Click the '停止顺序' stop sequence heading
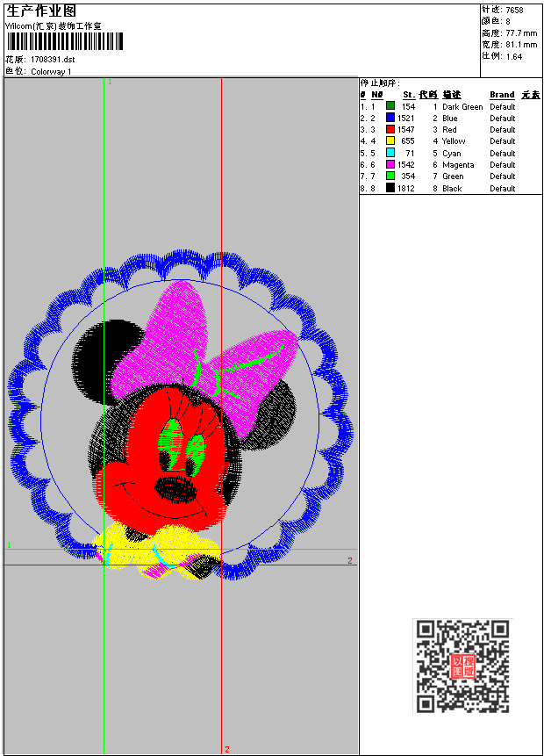 coord(380,83)
